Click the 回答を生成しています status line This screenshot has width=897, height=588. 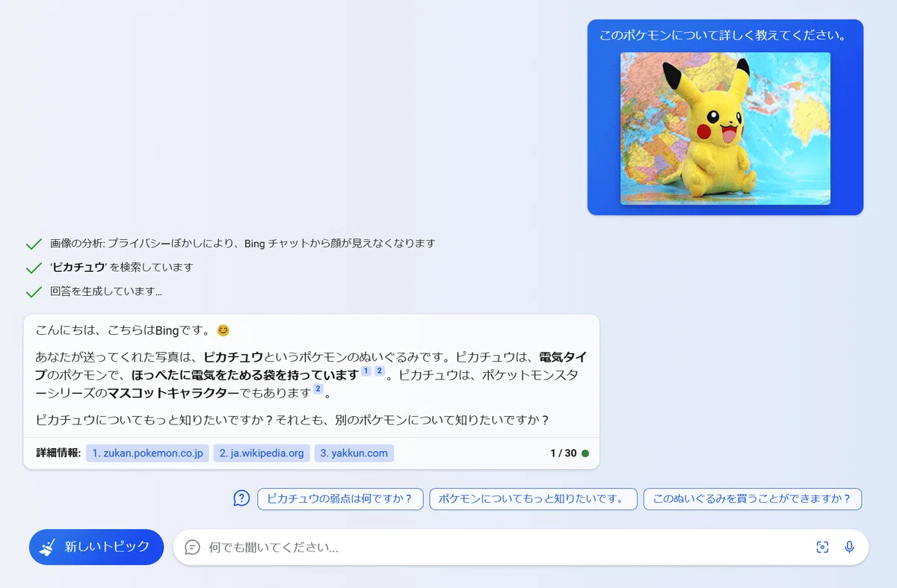pyautogui.click(x=106, y=291)
